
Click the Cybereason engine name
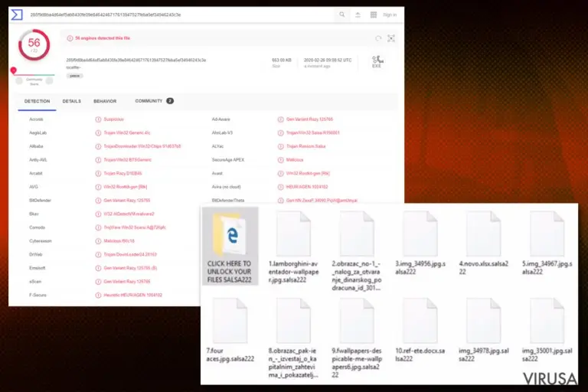pyautogui.click(x=40, y=241)
